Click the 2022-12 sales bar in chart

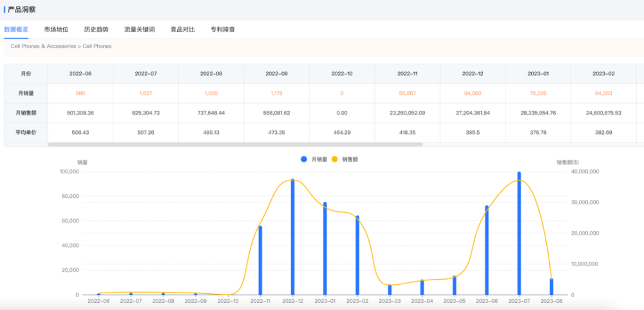(x=293, y=237)
